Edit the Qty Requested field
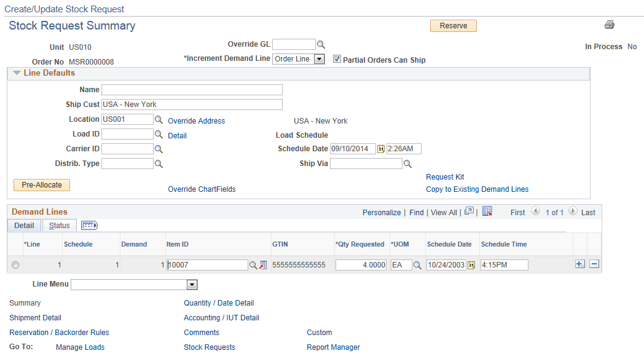Screen dimensions: 644x356 361,264
